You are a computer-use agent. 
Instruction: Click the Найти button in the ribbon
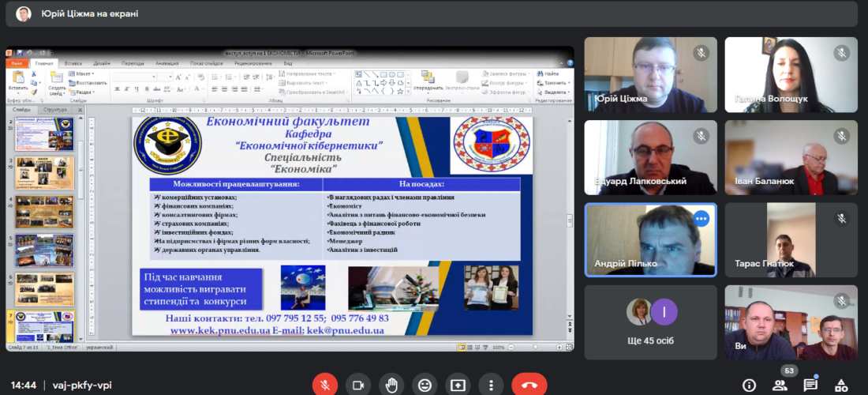552,73
